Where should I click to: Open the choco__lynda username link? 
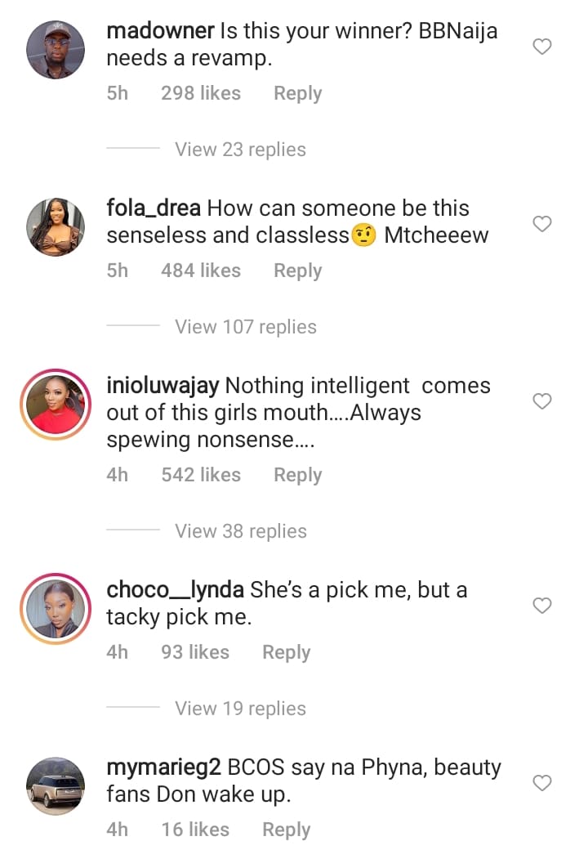pos(176,590)
